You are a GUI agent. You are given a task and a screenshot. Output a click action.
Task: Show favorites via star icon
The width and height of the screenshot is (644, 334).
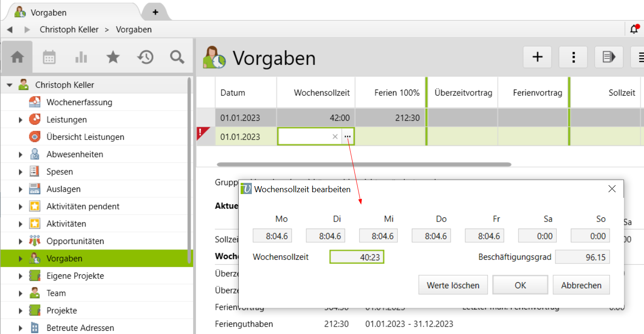point(113,57)
